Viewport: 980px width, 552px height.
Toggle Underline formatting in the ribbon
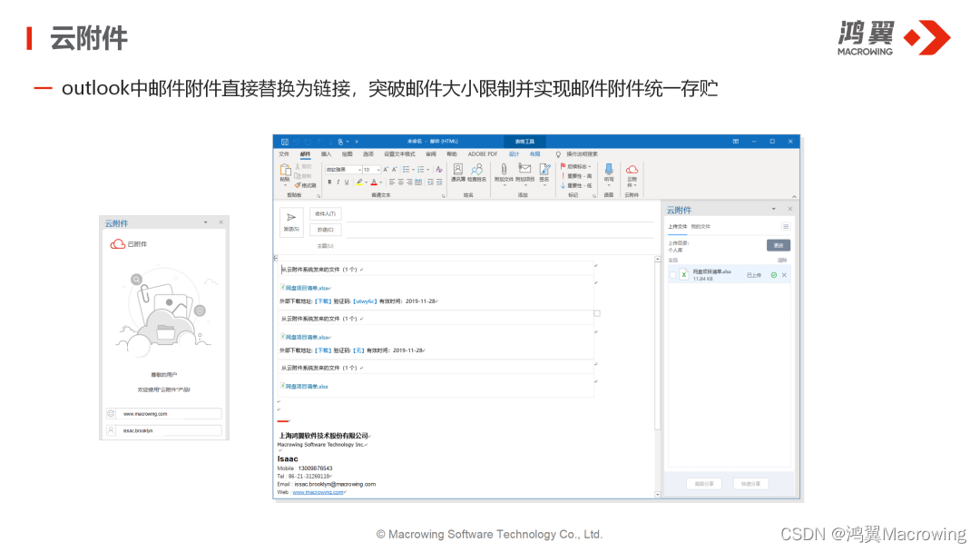point(347,182)
